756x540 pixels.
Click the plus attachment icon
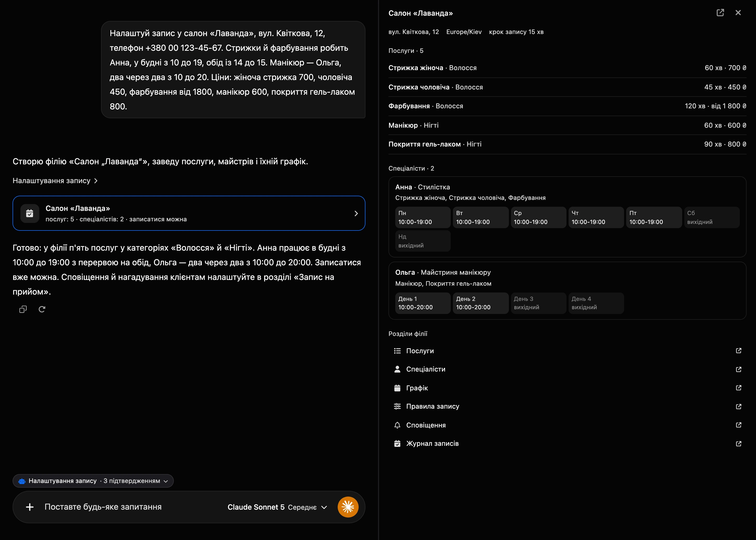[x=30, y=507]
